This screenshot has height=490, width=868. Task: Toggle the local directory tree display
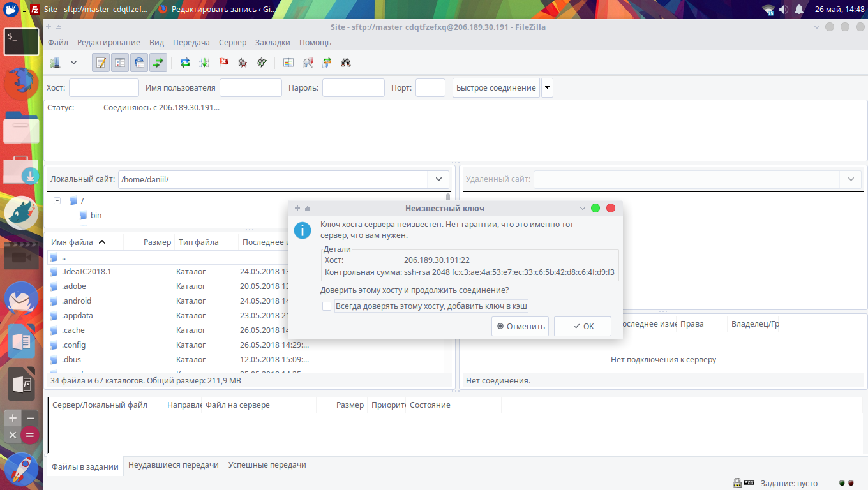(x=120, y=63)
